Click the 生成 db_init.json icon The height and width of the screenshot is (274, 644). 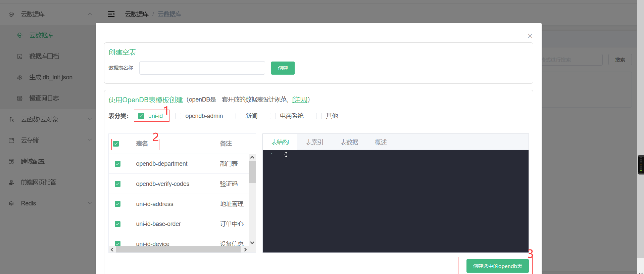[20, 77]
